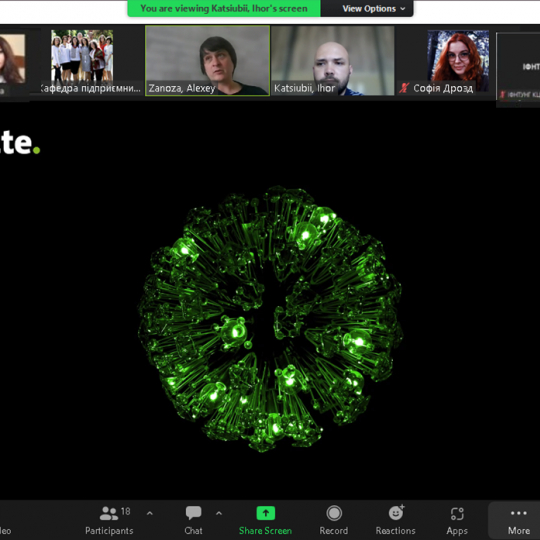Viewport: 540px width, 540px height.
Task: Open the Participants panel icon
Action: (x=109, y=513)
